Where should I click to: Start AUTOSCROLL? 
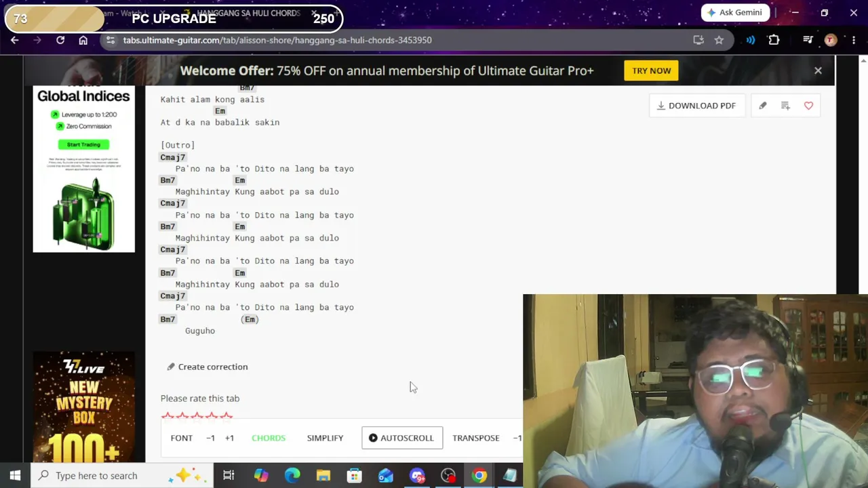click(402, 438)
